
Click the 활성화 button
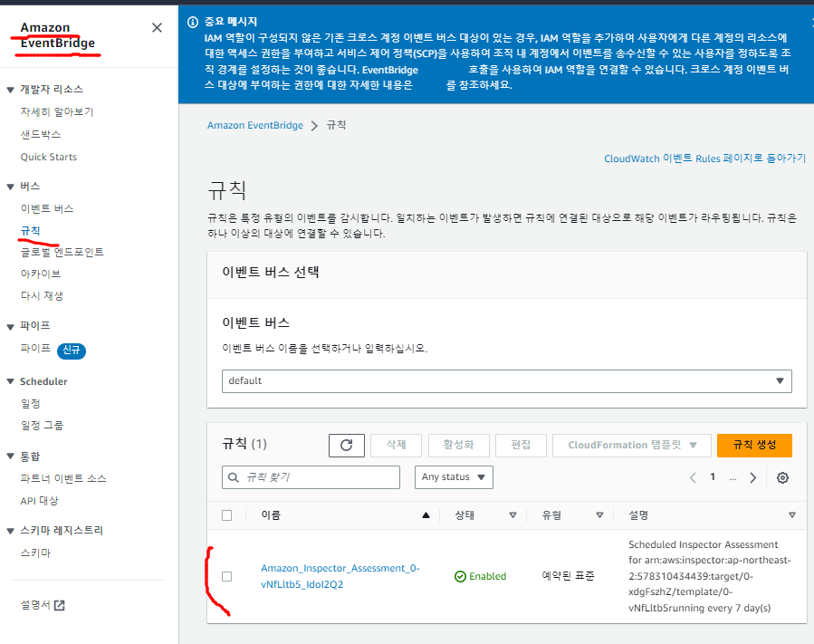(x=458, y=446)
